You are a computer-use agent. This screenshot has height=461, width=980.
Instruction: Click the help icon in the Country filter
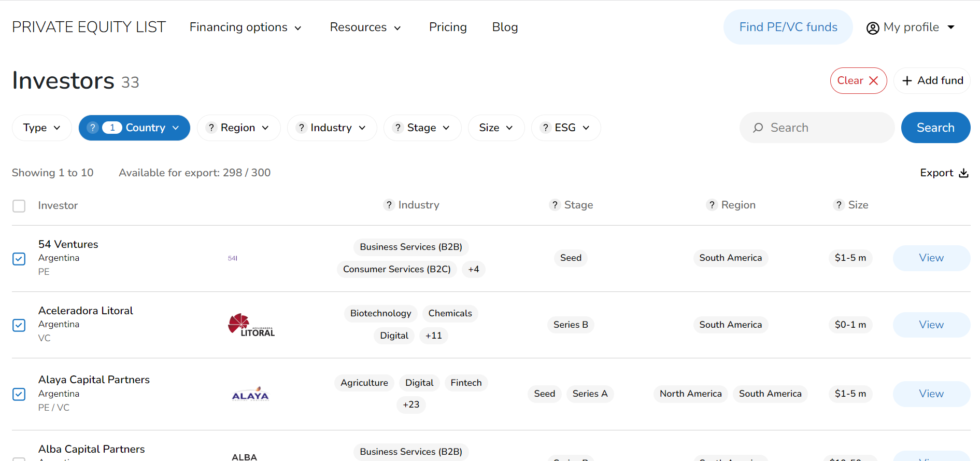[93, 128]
